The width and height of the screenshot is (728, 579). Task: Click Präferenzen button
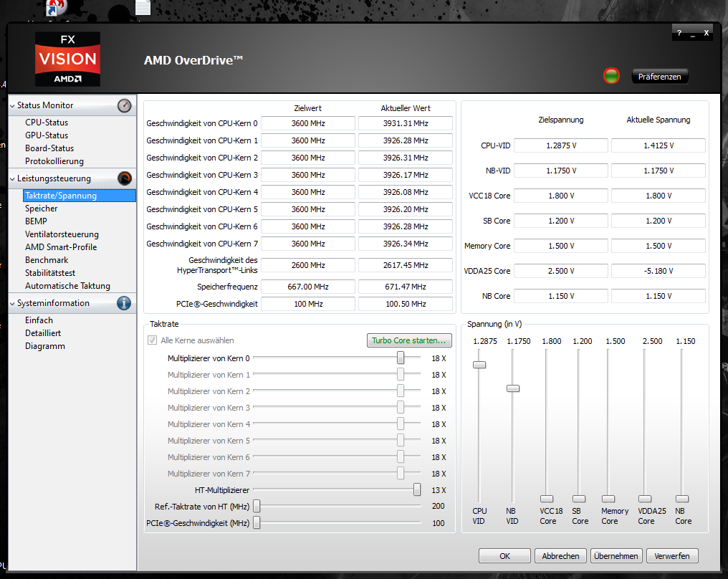click(659, 77)
